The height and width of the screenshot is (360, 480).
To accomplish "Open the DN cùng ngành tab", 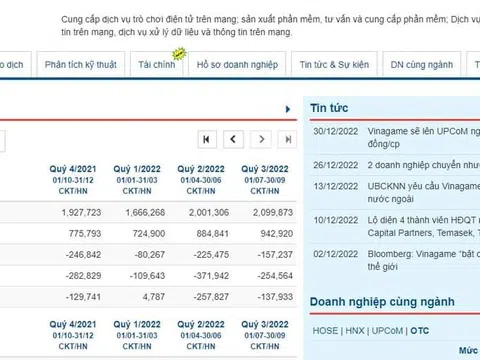I will click(422, 64).
